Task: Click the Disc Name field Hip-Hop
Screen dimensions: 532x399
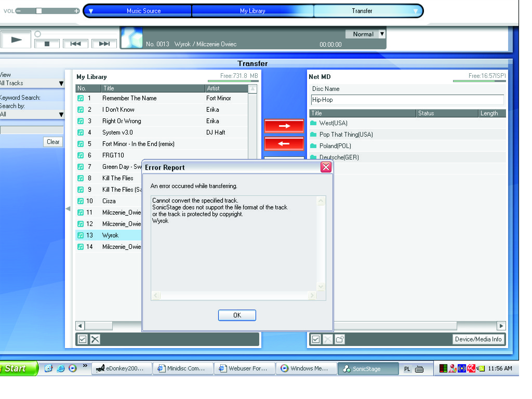Action: [407, 100]
